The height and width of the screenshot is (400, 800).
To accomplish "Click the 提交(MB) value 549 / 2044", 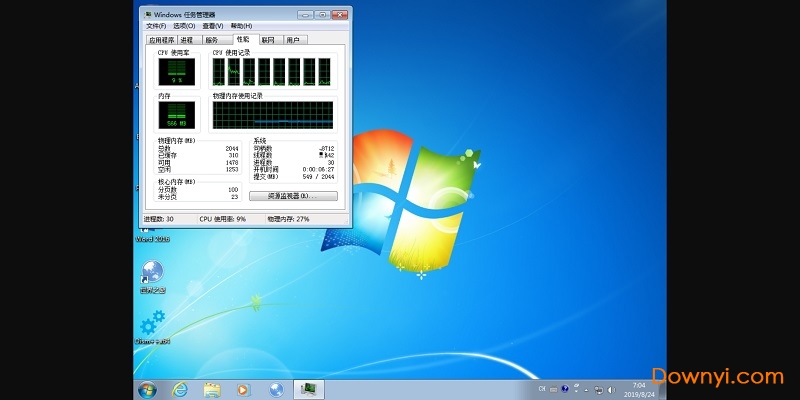I will (319, 176).
